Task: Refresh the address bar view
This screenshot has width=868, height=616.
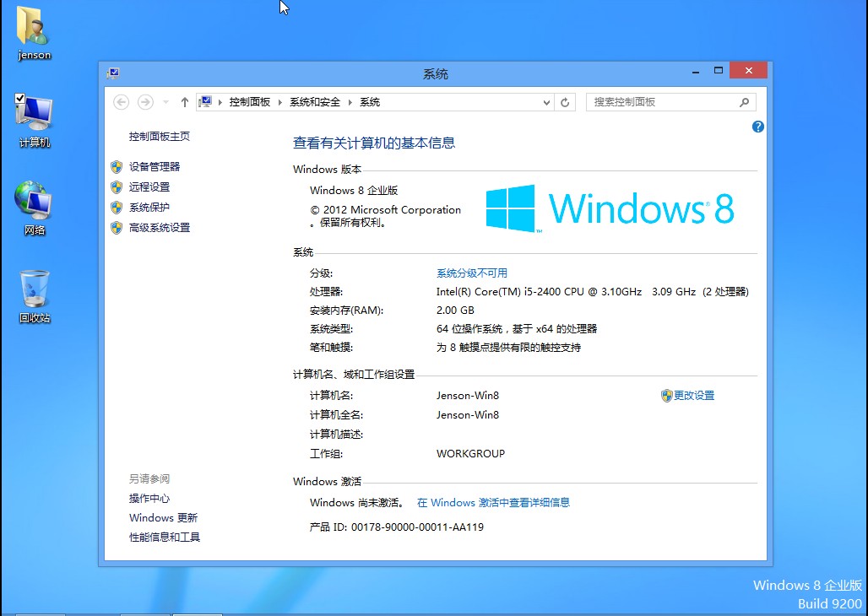Action: click(x=566, y=102)
